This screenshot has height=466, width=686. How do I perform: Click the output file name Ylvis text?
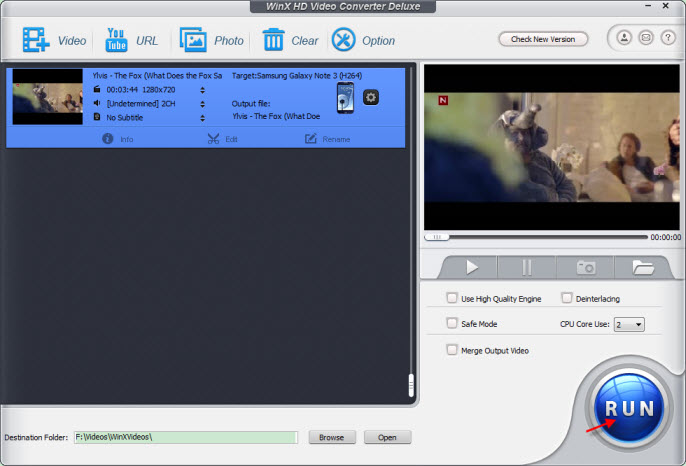pyautogui.click(x=276, y=116)
